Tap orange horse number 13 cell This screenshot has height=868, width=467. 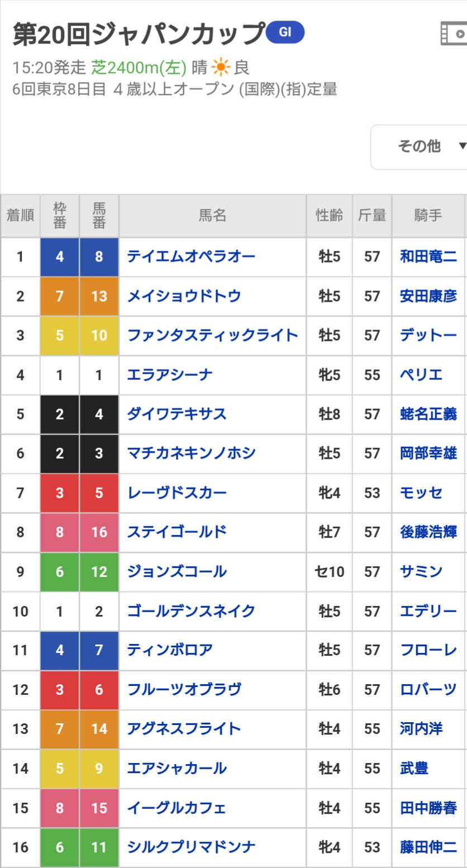click(99, 296)
